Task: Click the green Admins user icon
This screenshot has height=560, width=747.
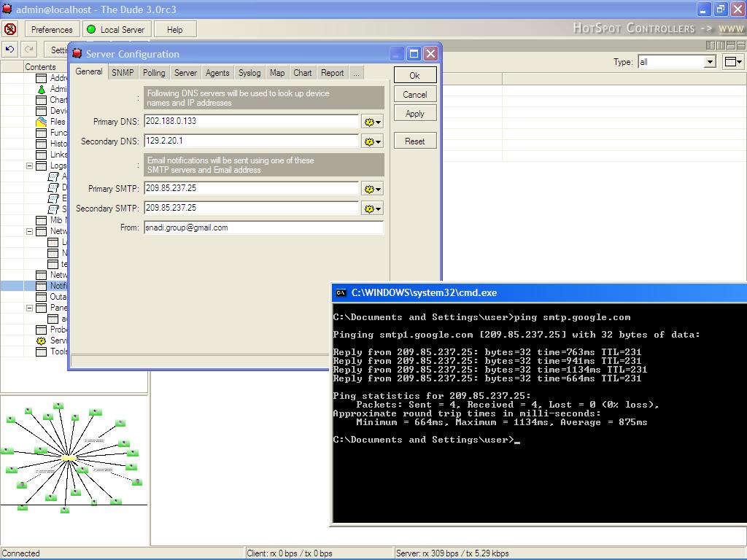Action: coord(42,89)
